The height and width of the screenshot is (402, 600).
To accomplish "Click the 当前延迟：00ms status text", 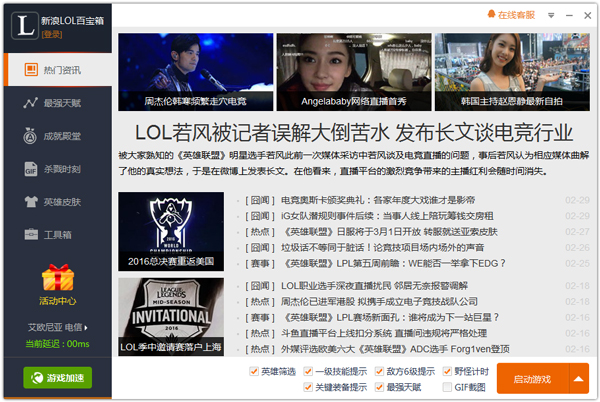I will 57,344.
